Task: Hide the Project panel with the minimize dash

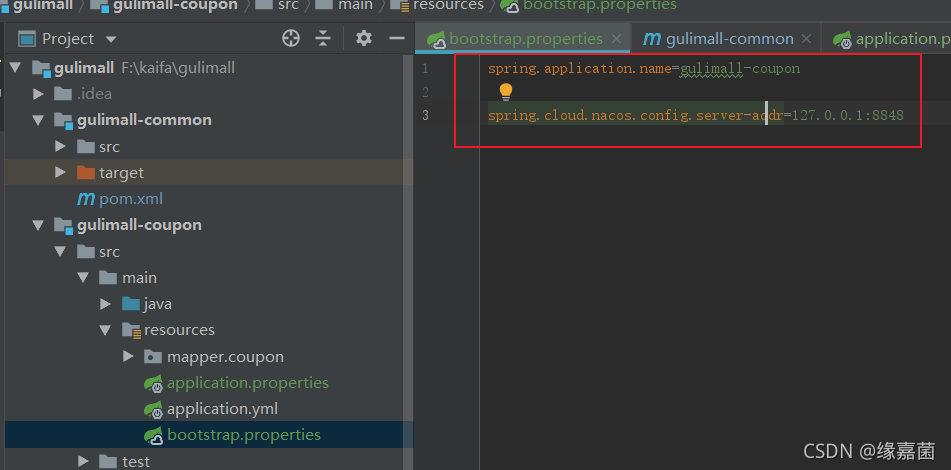Action: [397, 38]
